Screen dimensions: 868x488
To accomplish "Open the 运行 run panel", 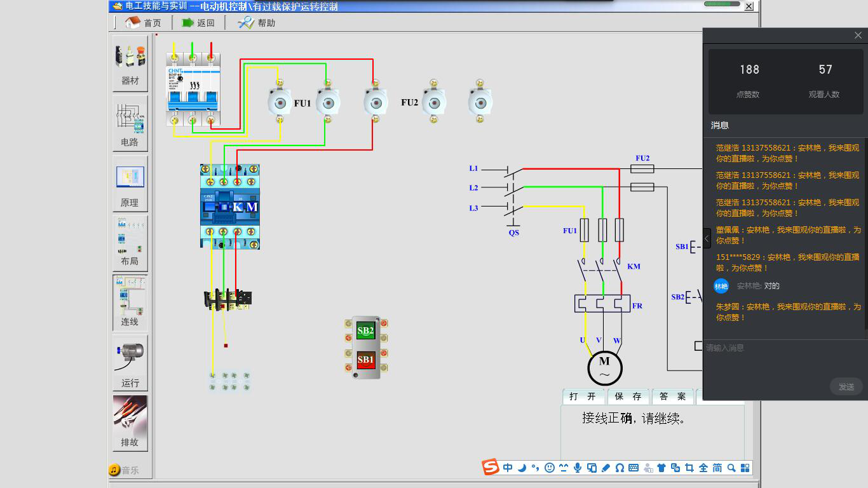I will [130, 363].
